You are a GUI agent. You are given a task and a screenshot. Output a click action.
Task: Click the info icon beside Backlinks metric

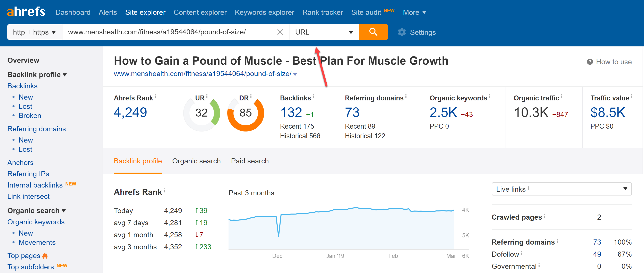tap(313, 96)
